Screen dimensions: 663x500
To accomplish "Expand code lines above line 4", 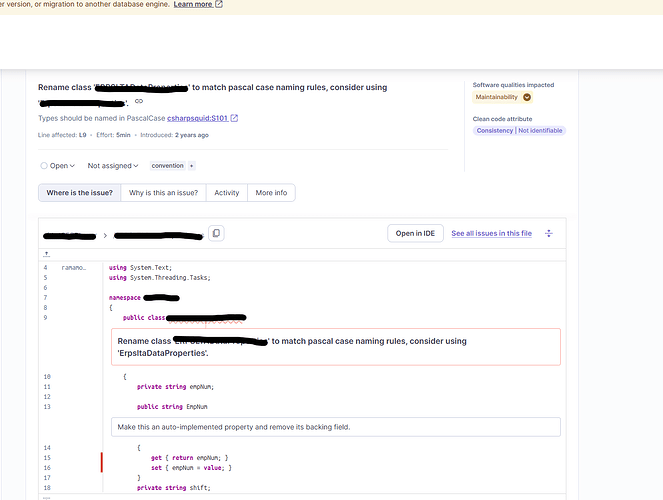I will click(47, 254).
